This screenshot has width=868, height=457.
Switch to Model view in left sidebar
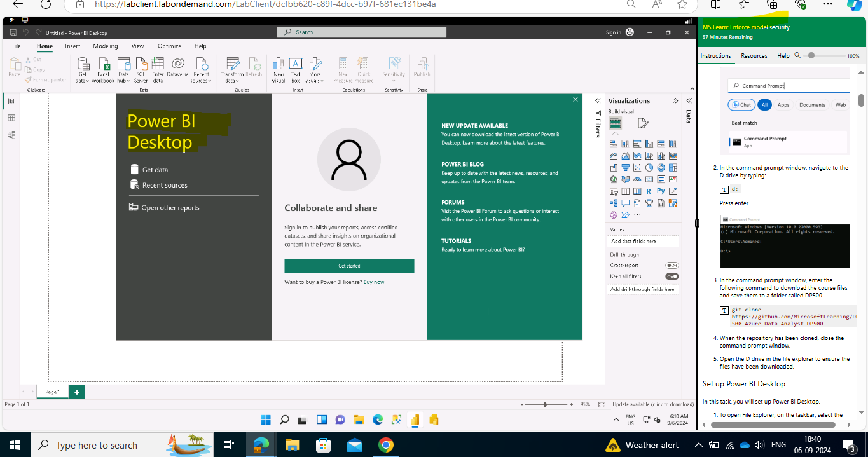coord(11,135)
